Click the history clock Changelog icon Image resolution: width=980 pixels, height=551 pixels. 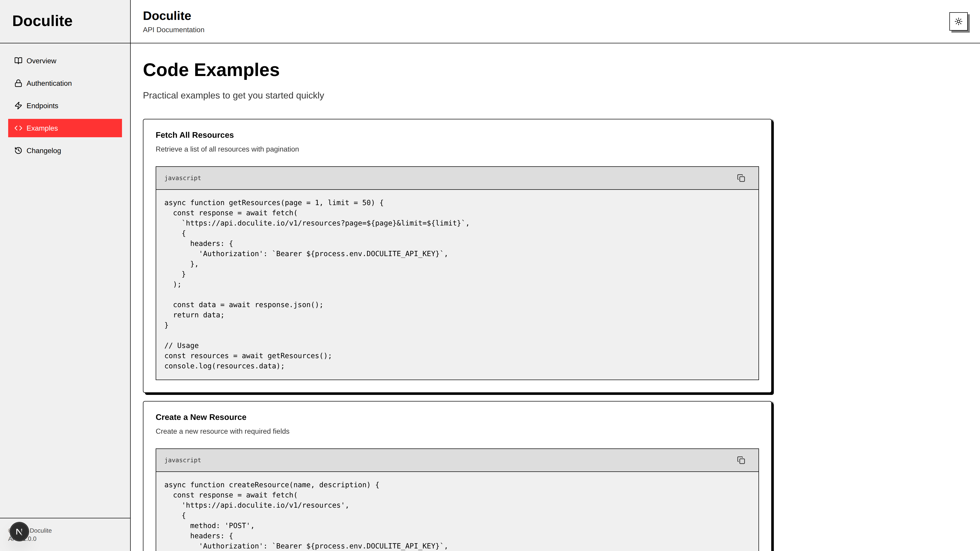coord(18,151)
